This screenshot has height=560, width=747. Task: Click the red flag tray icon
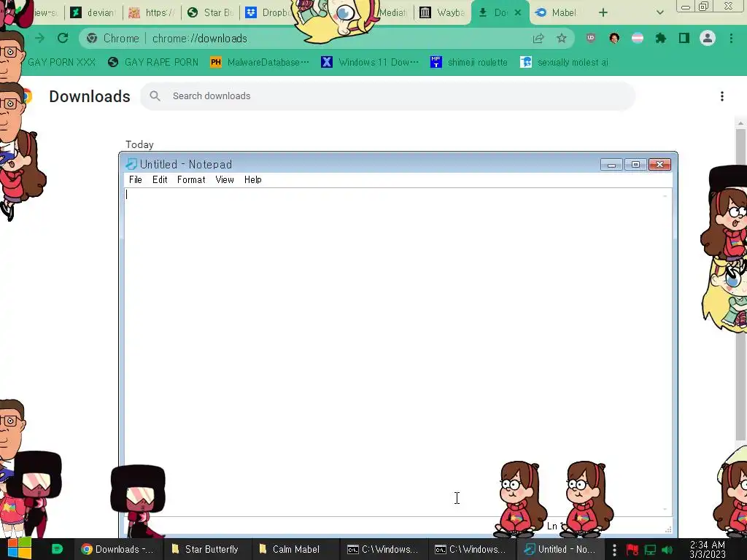pyautogui.click(x=632, y=550)
